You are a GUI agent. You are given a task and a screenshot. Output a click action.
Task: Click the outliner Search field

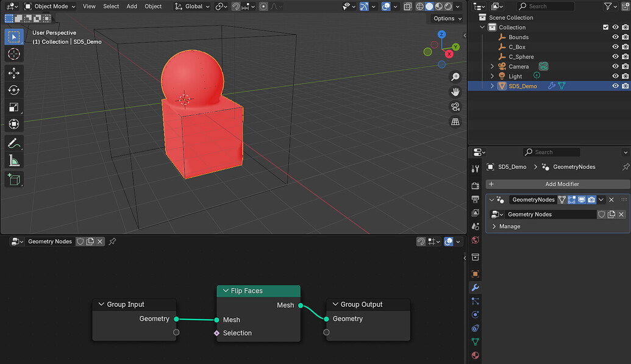tap(545, 7)
